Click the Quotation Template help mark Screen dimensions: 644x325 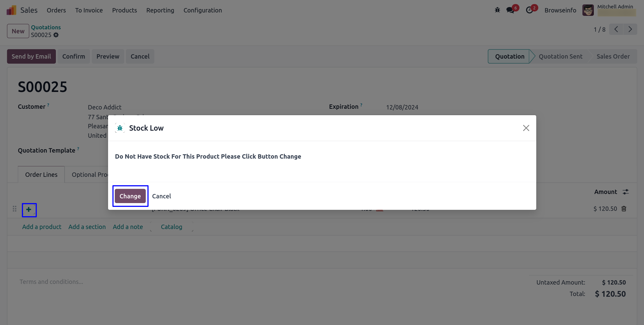pos(78,149)
